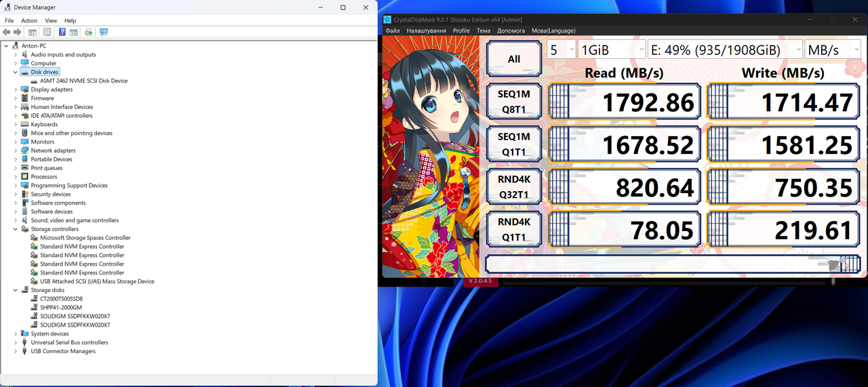
Task: Open the unit dropdown showing MB/s
Action: (833, 49)
